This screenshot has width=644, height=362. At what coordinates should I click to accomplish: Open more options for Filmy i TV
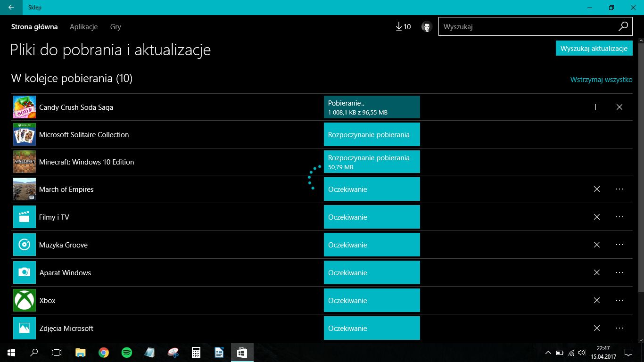[x=619, y=217]
